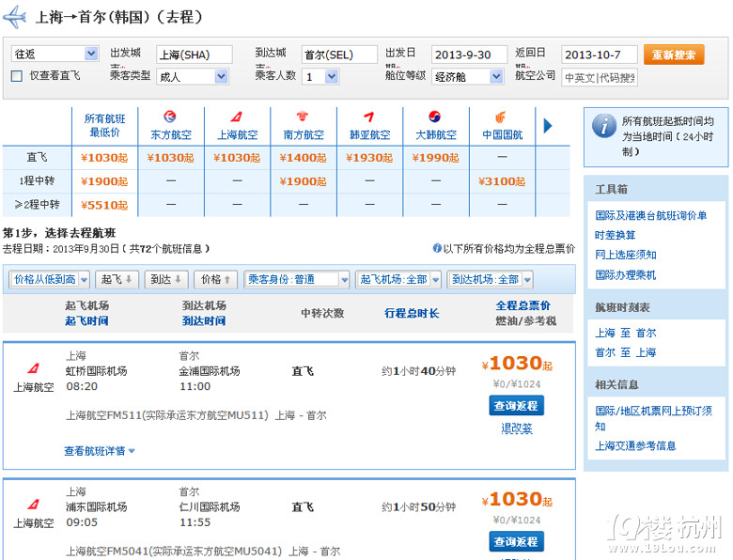Select the 大韩航空 column header

coord(436,126)
